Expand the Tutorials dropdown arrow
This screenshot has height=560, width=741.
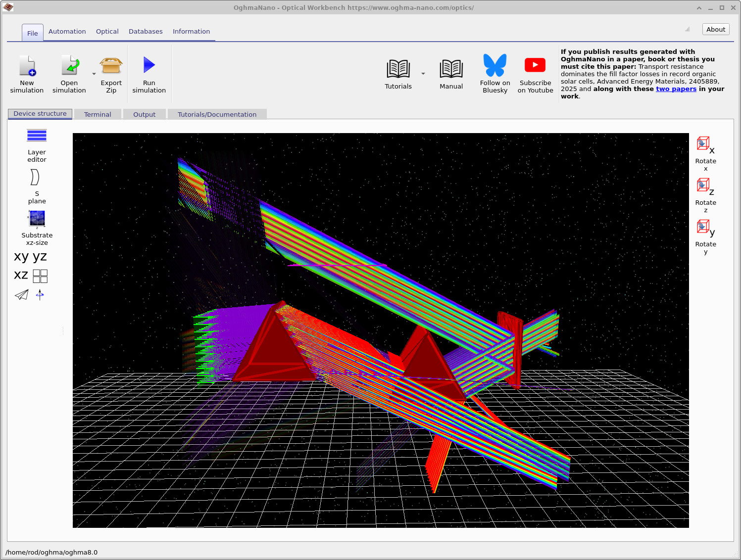423,73
